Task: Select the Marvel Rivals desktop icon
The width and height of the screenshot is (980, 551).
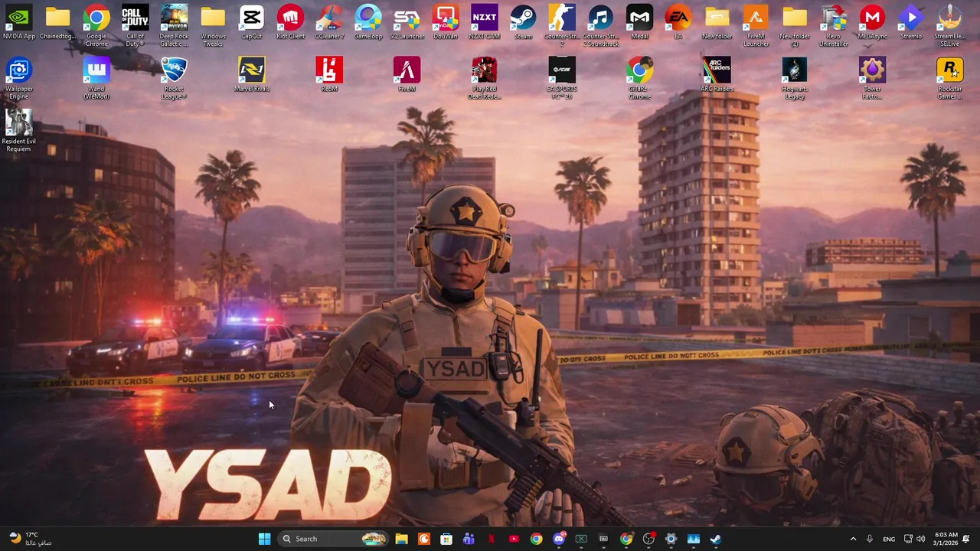Action: pos(252,74)
